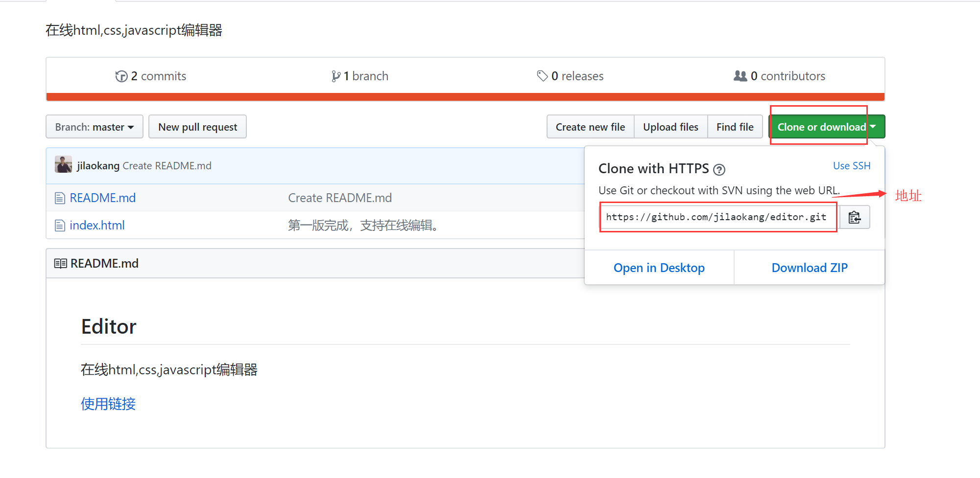Toggle the Clone or download dropdown
This screenshot has height=478, width=980.
pos(827,127)
